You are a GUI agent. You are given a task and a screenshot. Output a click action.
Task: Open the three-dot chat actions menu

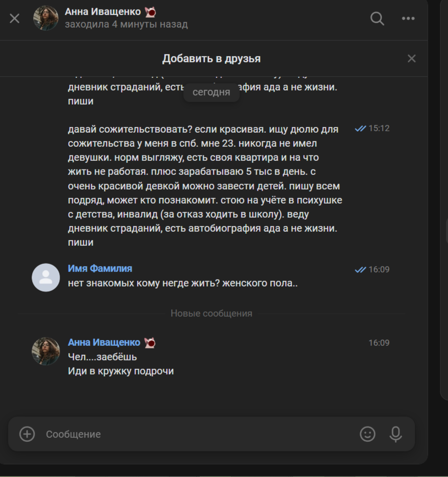click(408, 19)
